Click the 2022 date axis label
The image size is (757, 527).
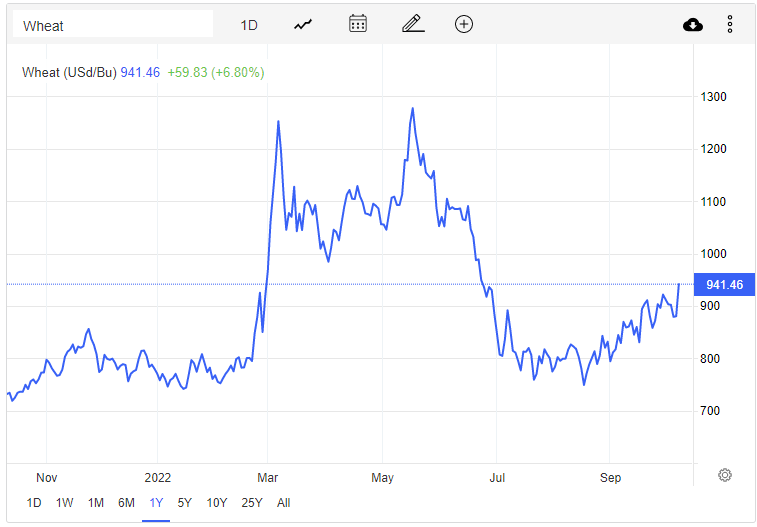[157, 478]
